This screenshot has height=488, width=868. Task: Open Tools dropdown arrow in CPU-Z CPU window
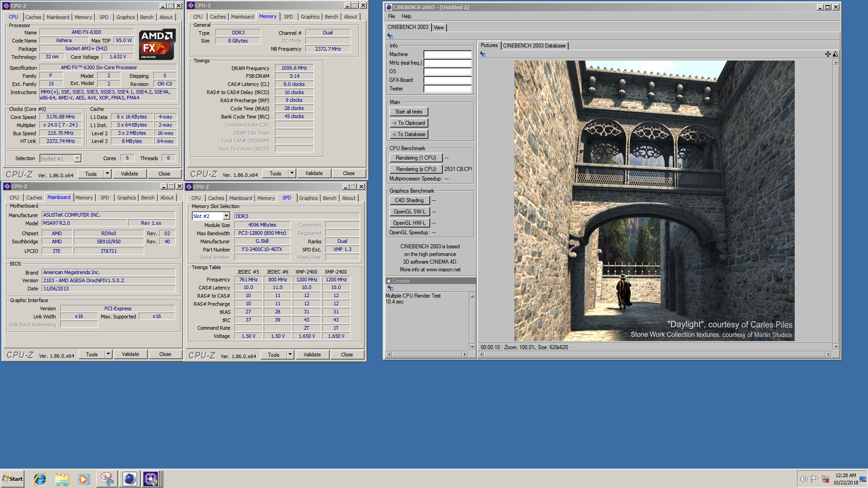[x=108, y=174]
